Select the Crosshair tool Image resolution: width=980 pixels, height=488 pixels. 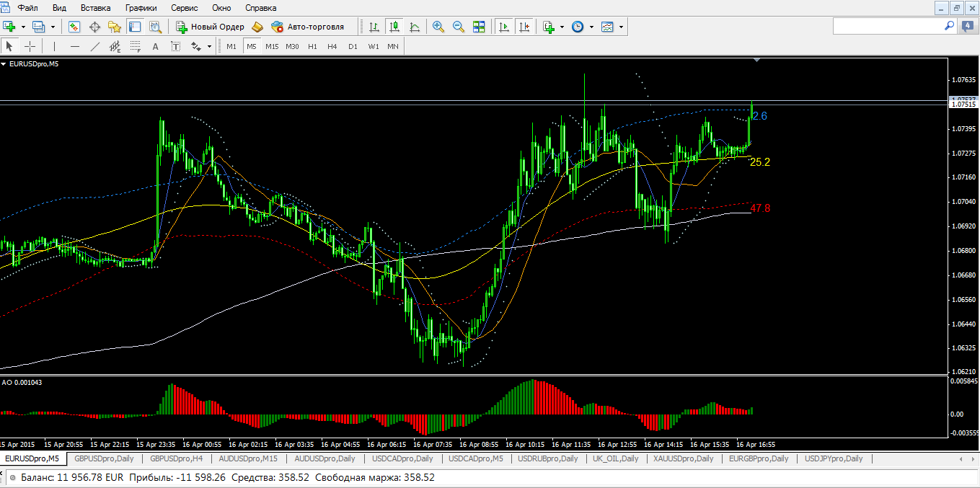30,46
